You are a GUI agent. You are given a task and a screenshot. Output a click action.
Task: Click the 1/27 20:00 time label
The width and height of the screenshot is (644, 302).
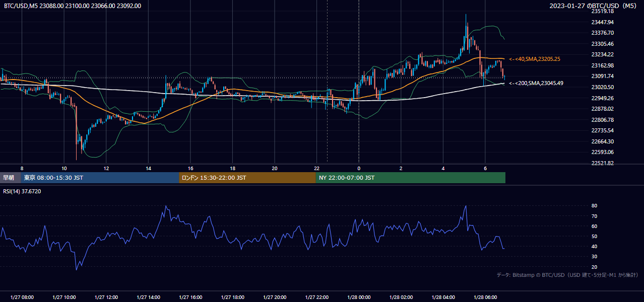point(275,297)
